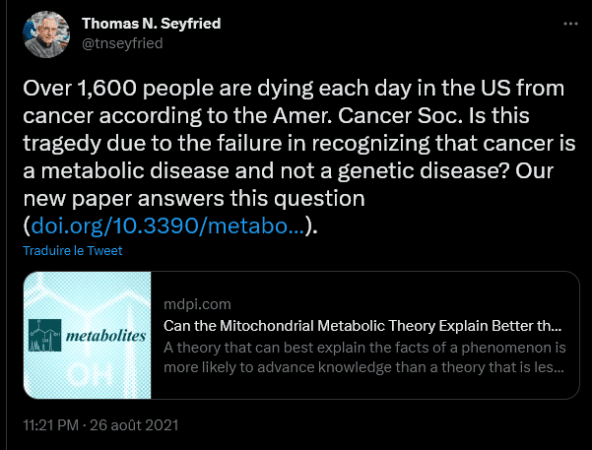Click the 26 août 2021 date

134,425
